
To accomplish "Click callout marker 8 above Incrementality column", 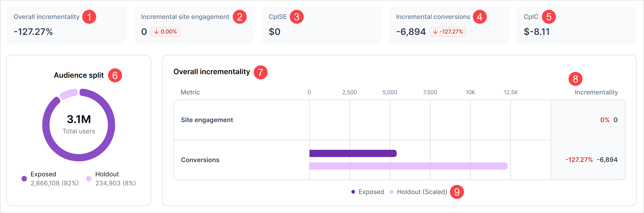I will [575, 79].
